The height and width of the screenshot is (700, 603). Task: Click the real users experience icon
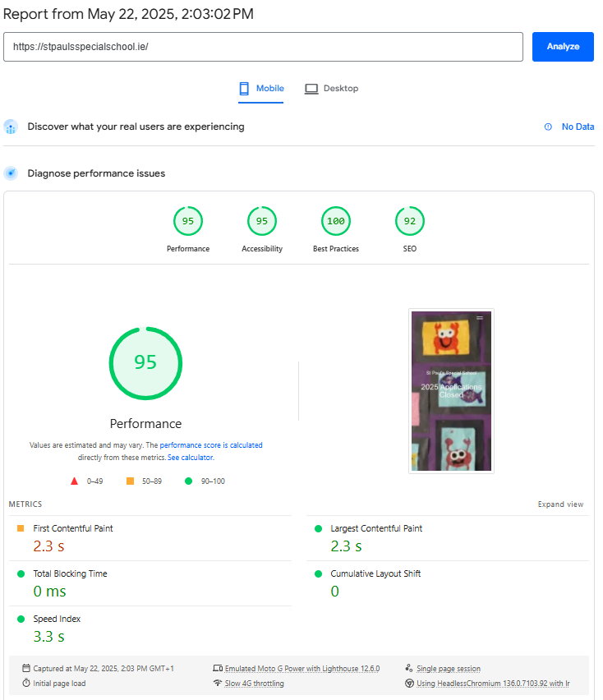11,127
